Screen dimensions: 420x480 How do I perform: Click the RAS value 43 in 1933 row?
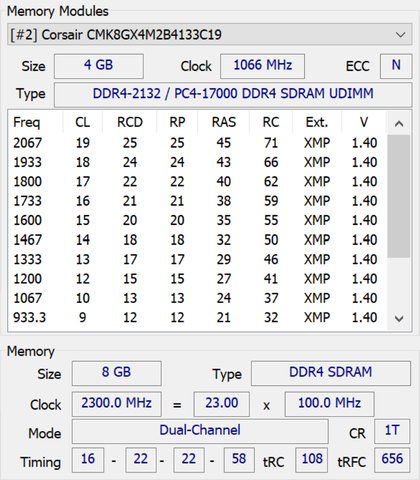point(224,162)
